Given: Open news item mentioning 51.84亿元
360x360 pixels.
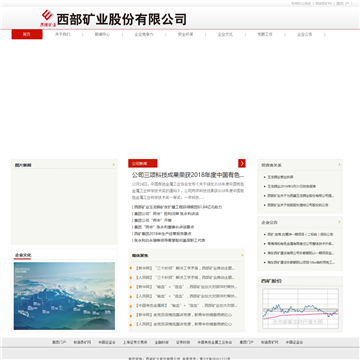Looking at the screenshot, I should [x=177, y=207].
